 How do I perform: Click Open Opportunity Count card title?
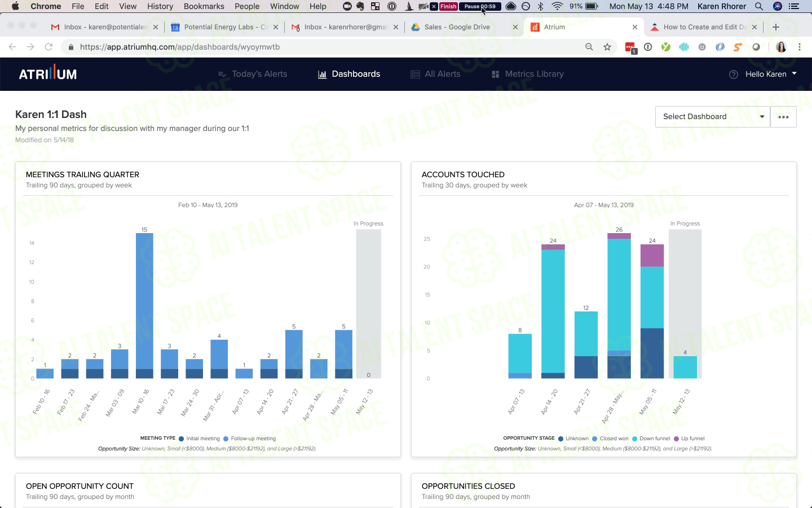coord(80,486)
